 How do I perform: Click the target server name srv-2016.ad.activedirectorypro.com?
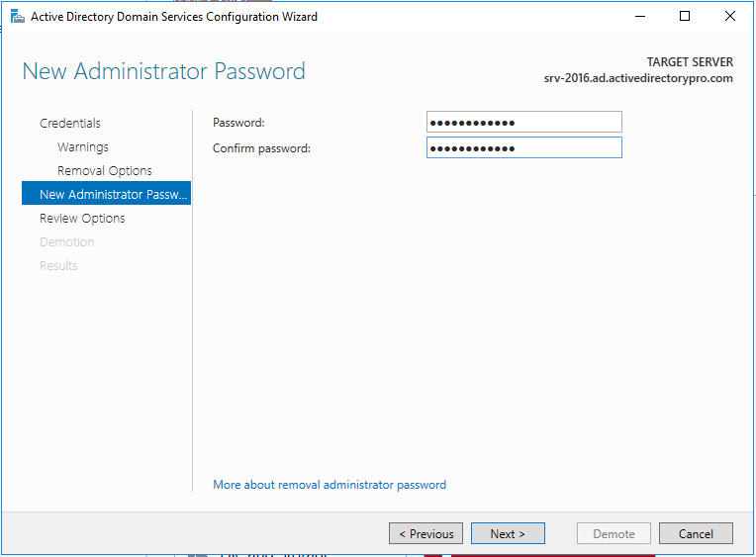(638, 78)
